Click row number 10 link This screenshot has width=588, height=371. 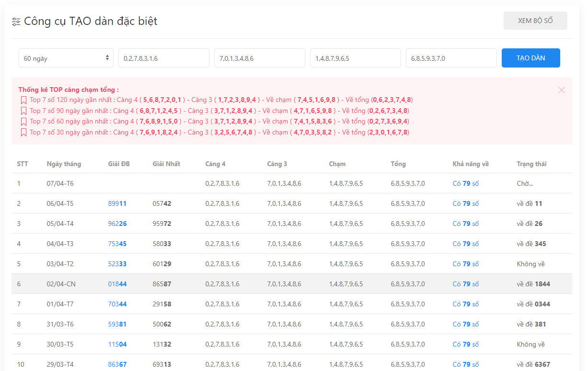pos(21,364)
